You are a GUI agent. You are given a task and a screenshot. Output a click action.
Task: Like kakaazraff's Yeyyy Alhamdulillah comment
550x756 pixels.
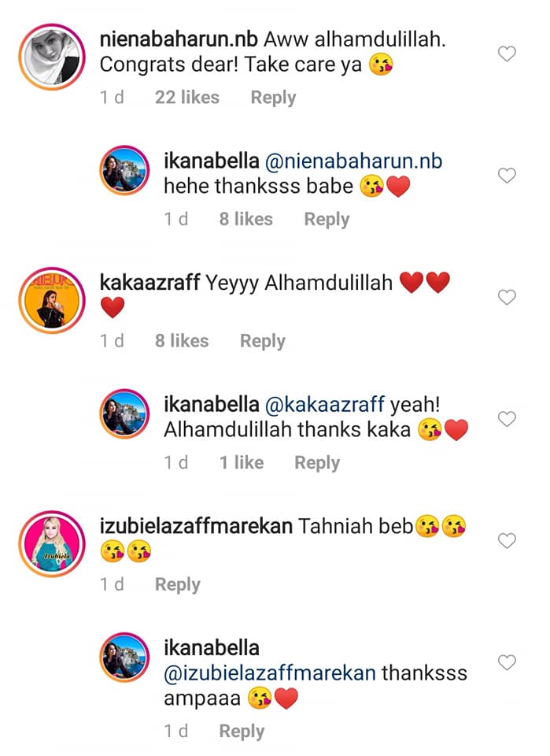pos(507,297)
